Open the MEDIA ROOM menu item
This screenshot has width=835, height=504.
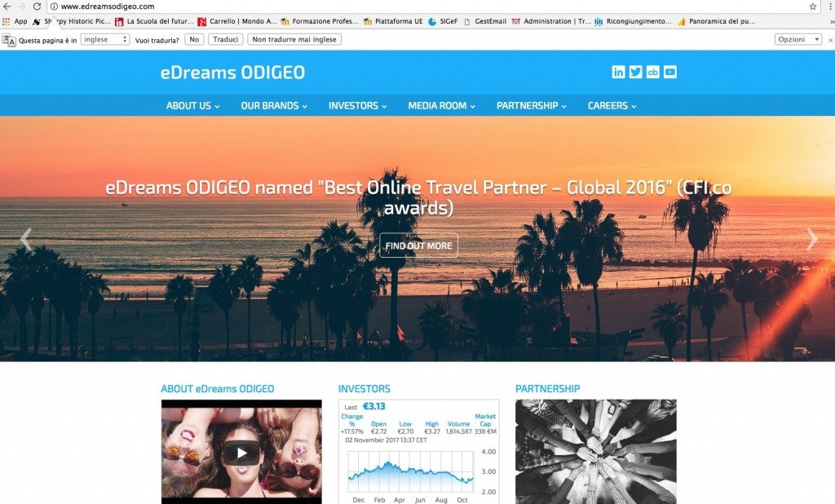pos(440,105)
